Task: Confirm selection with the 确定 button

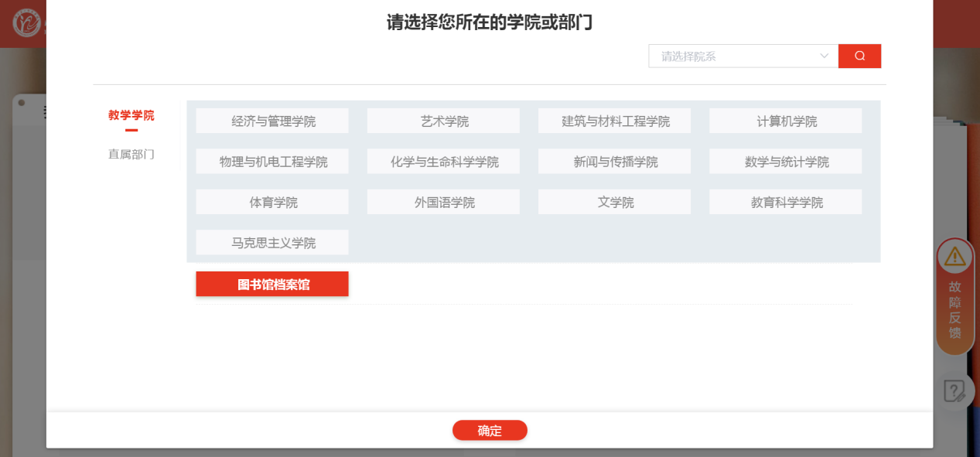Action: click(x=490, y=430)
